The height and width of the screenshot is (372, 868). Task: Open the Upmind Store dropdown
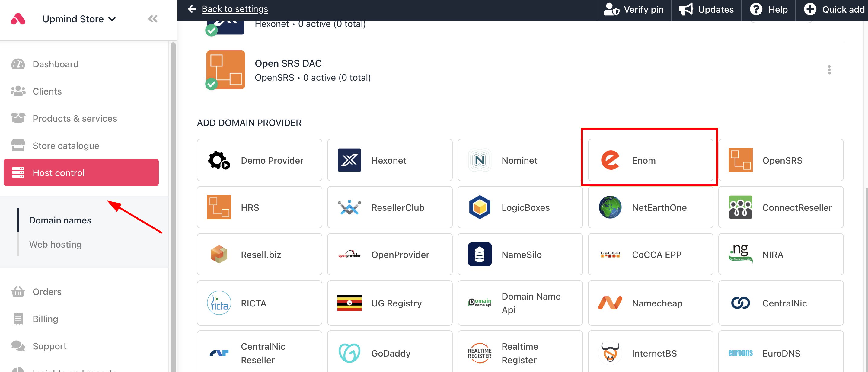tap(79, 19)
